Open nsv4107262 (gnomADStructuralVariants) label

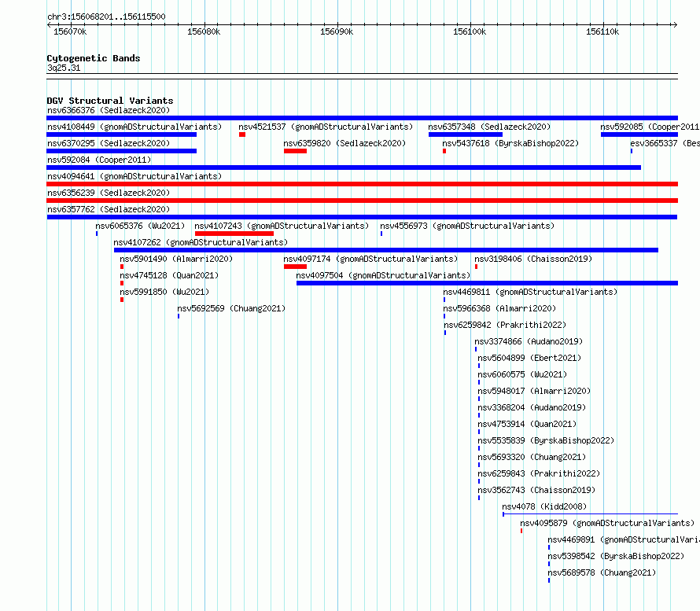201,242
